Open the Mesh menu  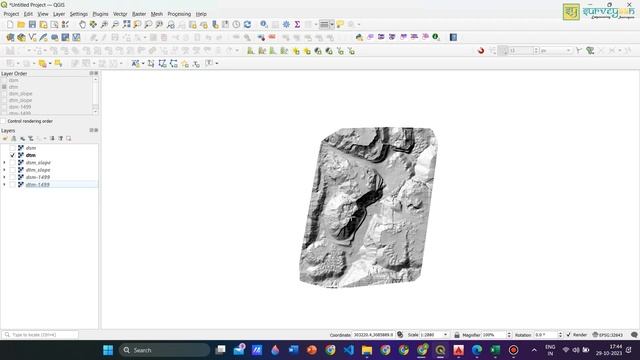coord(157,14)
